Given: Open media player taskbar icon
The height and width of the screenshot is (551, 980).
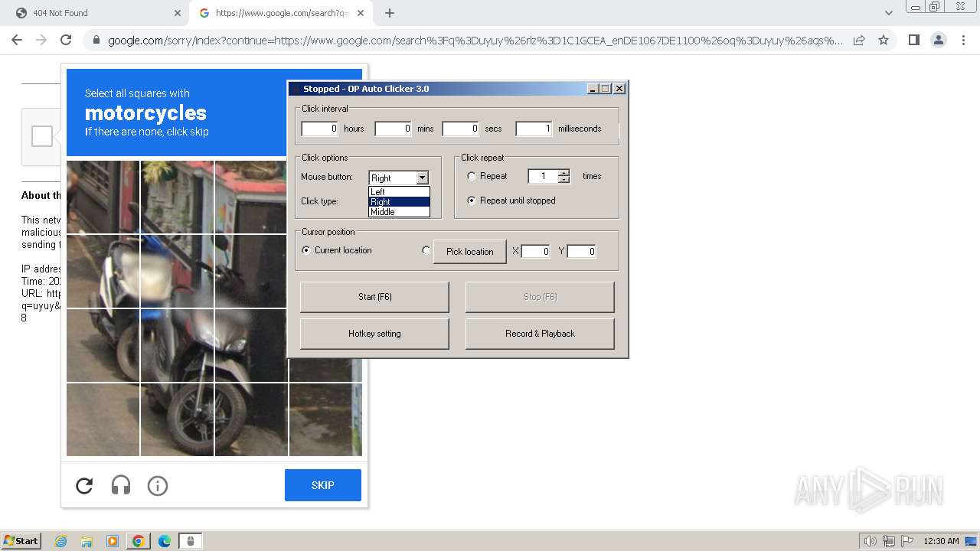Looking at the screenshot, I should [113, 541].
